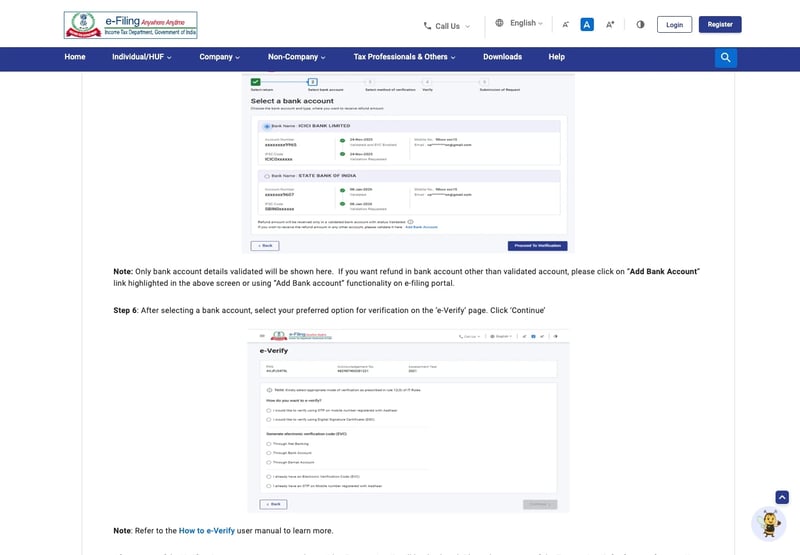Open search with the magnifier icon
This screenshot has width=800, height=555.
(x=726, y=58)
